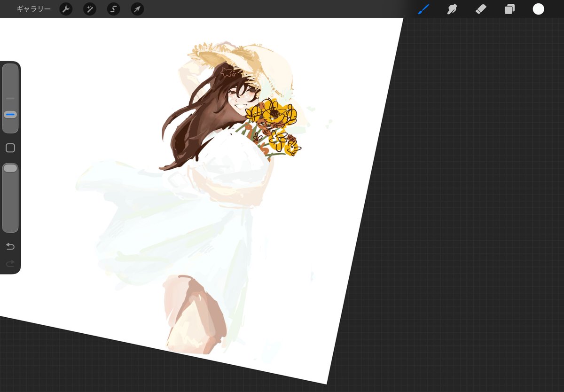Activate the Transform arrow tool
Viewport: 564px width, 392px height.
tap(137, 9)
